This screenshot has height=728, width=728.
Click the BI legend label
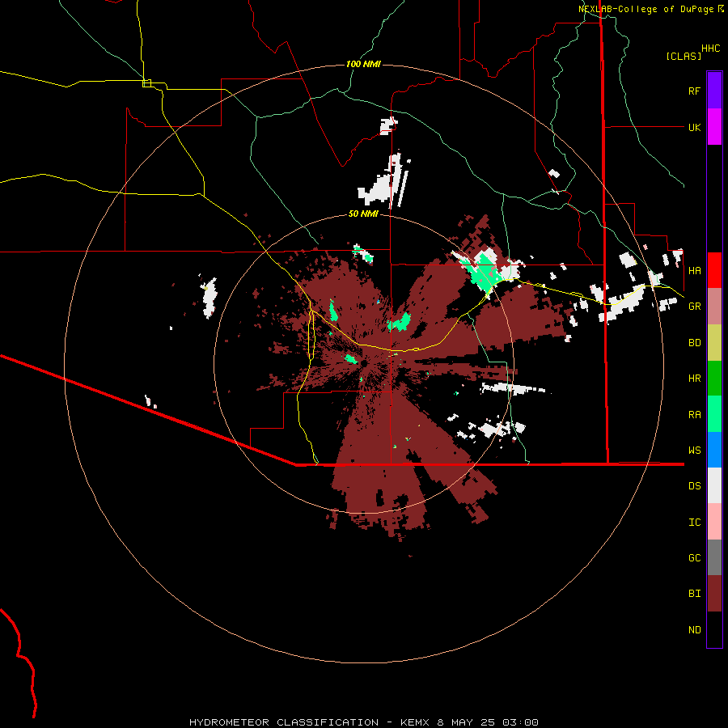pyautogui.click(x=694, y=594)
